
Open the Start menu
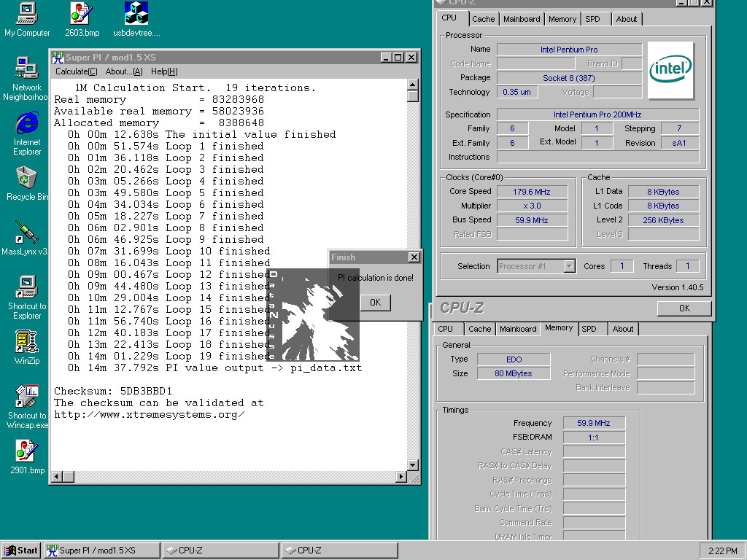[x=21, y=551]
